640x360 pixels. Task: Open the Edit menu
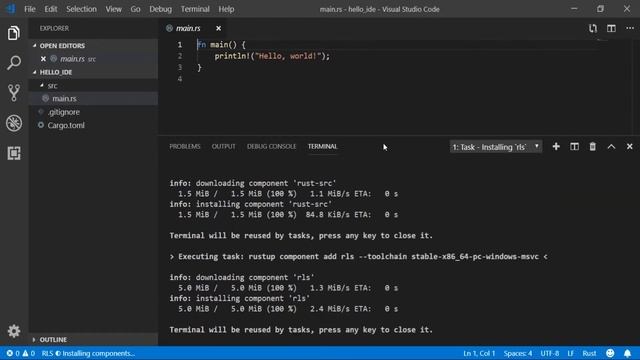tap(51, 9)
